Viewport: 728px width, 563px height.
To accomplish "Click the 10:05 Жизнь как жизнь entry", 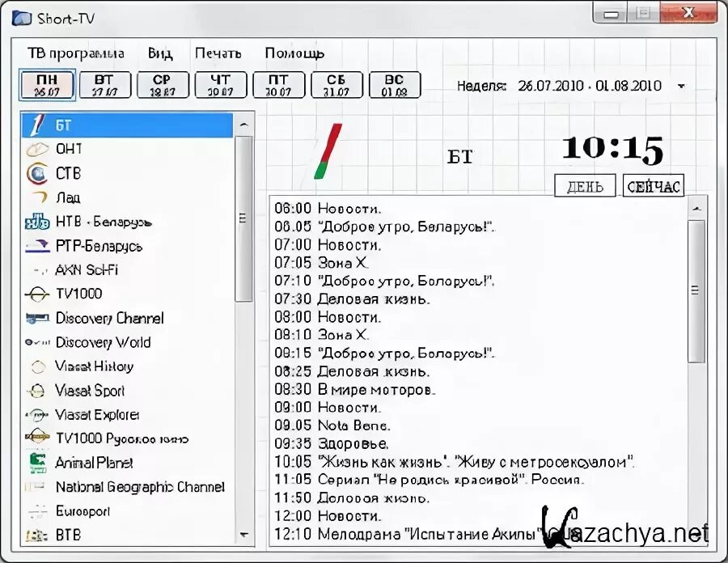I will coord(454,462).
